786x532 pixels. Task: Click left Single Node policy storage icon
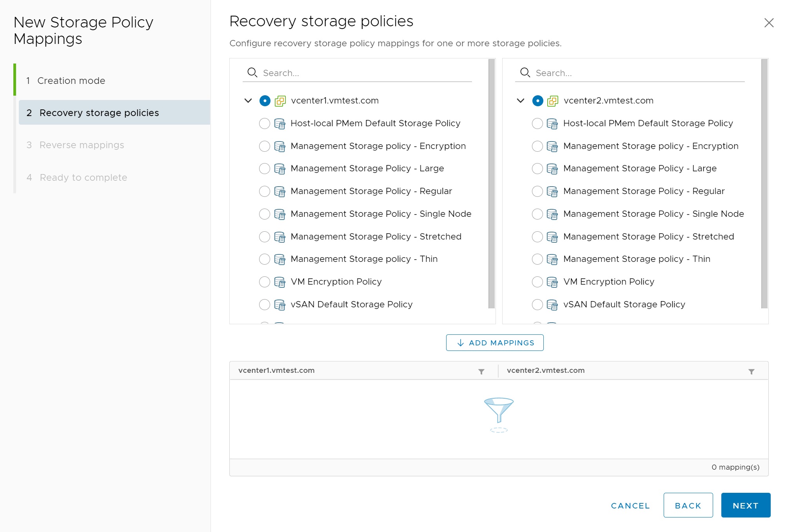pyautogui.click(x=280, y=214)
